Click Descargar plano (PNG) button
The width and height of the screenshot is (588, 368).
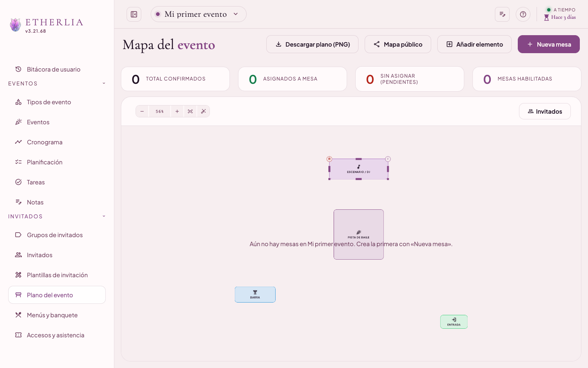pyautogui.click(x=312, y=44)
